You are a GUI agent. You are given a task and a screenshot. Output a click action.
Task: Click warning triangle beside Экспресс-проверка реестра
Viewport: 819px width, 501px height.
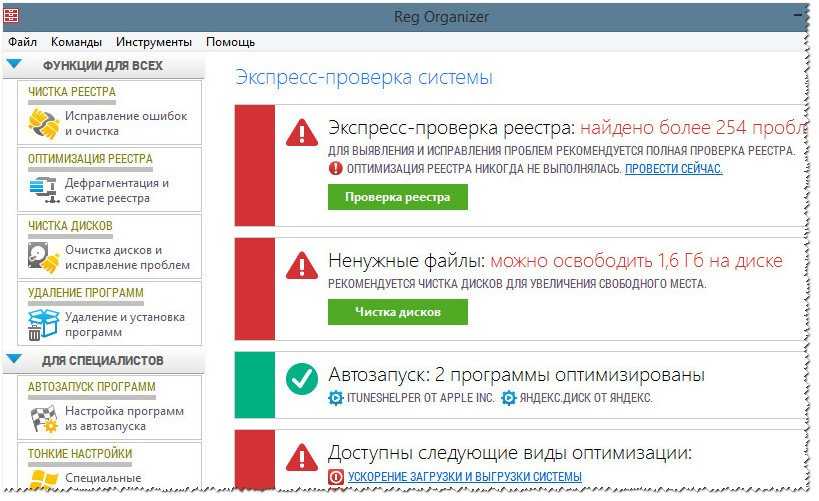[302, 132]
